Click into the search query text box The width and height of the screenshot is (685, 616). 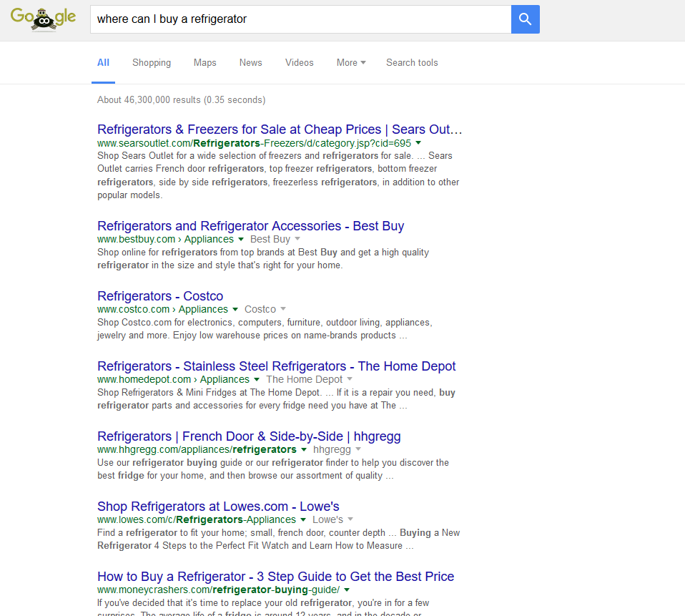(300, 19)
